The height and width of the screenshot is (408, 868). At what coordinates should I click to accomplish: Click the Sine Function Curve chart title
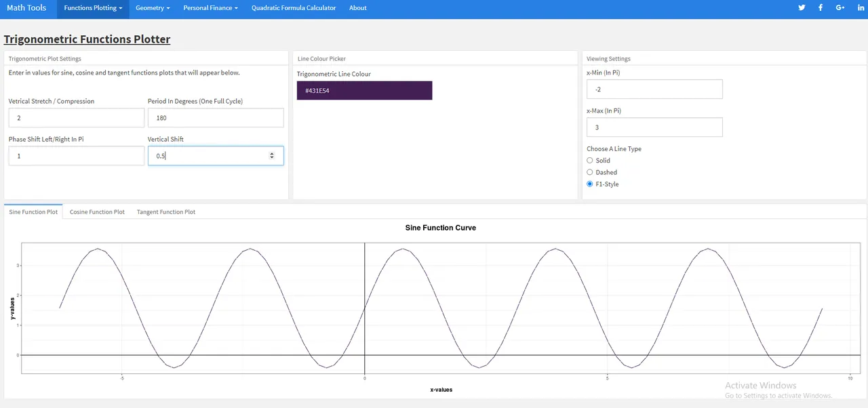coord(441,228)
